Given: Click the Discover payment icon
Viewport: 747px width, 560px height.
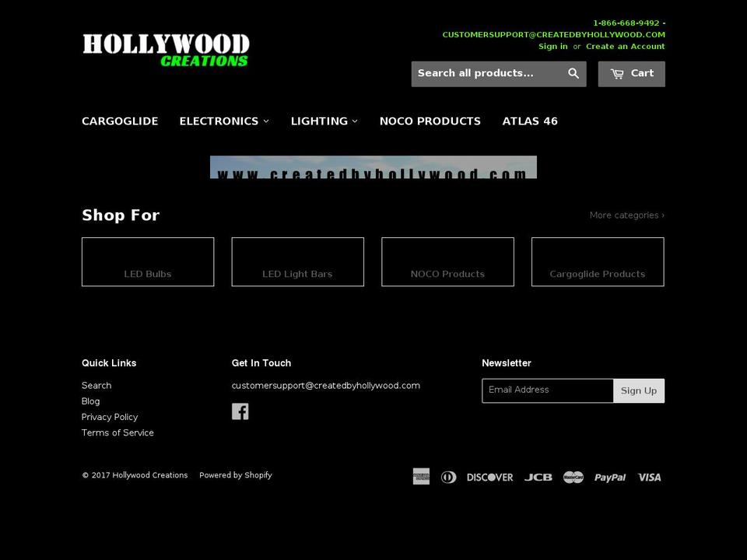Looking at the screenshot, I should point(490,477).
